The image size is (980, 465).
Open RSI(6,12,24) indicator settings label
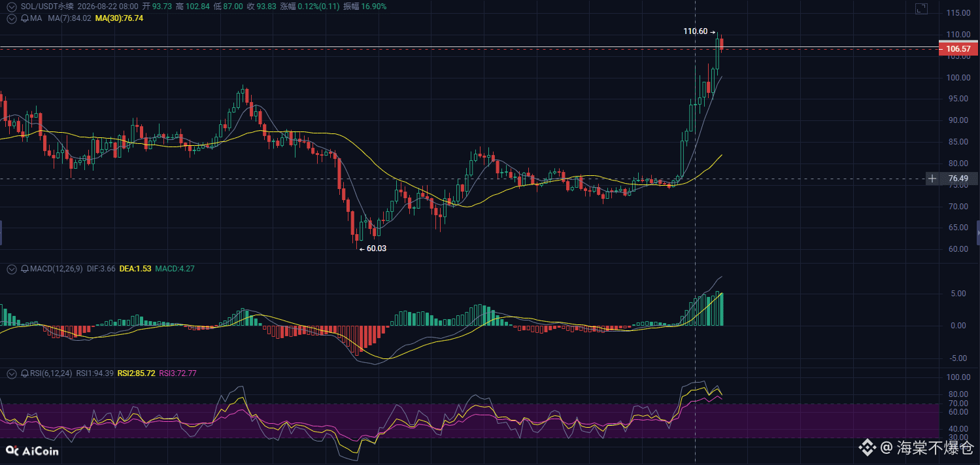coord(51,373)
